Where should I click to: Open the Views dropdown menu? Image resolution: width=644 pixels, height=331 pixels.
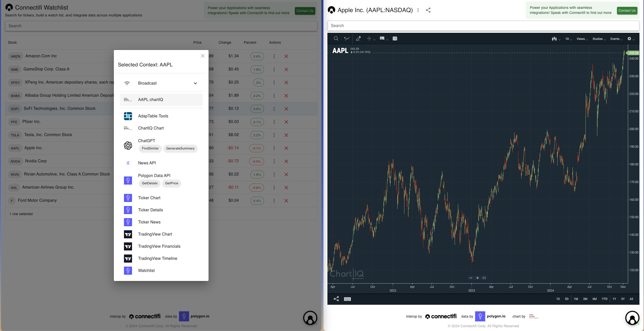coord(582,39)
